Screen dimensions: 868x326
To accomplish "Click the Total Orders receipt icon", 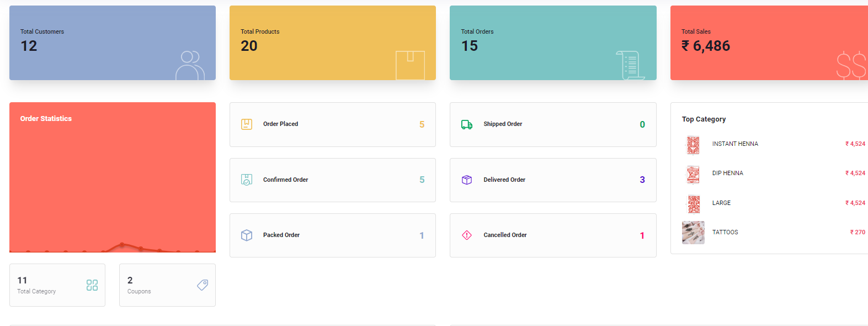I will pyautogui.click(x=630, y=65).
